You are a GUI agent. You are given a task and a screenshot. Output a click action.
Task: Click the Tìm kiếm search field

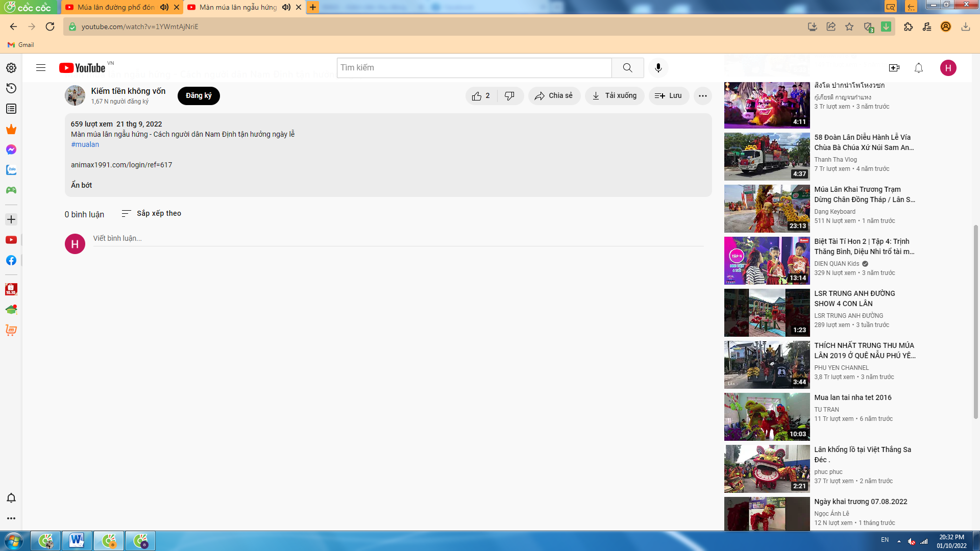pyautogui.click(x=474, y=68)
